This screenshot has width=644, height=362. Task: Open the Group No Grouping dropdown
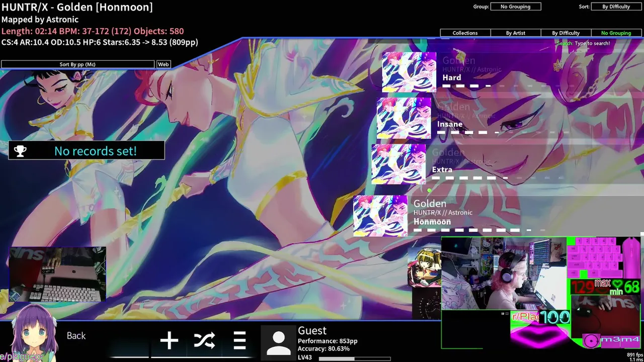516,7
